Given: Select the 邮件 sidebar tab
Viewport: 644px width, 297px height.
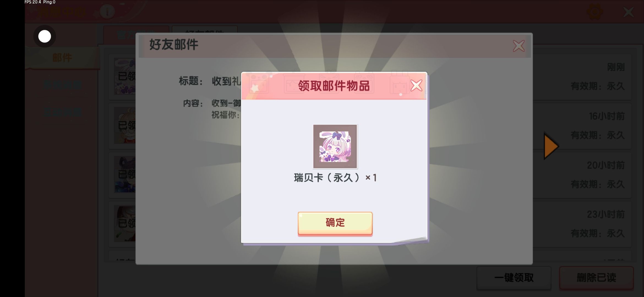Looking at the screenshot, I should 62,58.
